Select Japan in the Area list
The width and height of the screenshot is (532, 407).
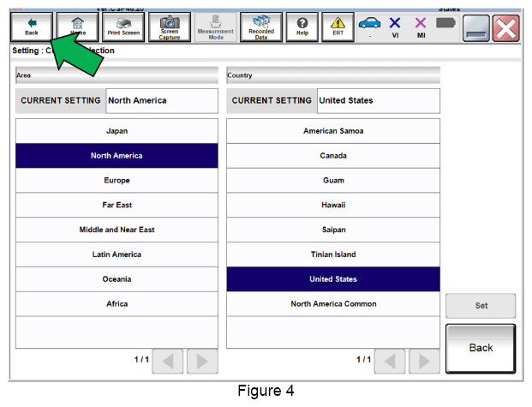click(117, 131)
